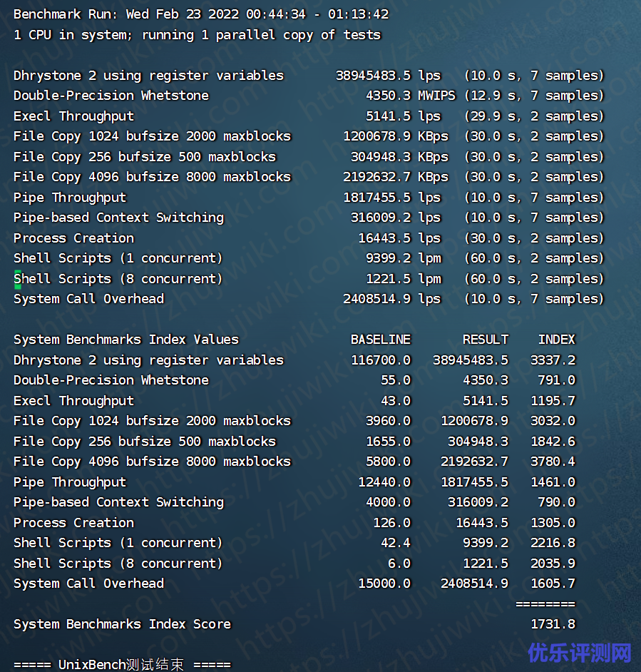Click the 55.0 Whetstone baseline
The width and height of the screenshot is (641, 672).
[x=396, y=380]
